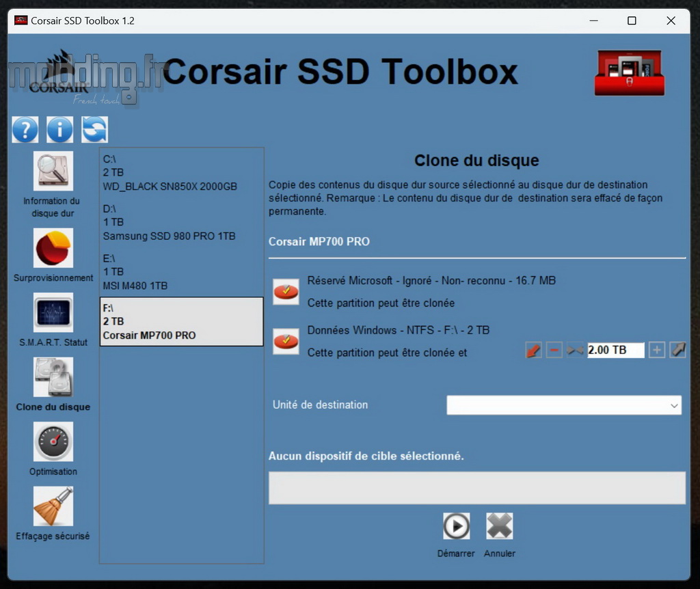The image size is (700, 589).
Task: Click the Annuler text label
Action: point(500,553)
